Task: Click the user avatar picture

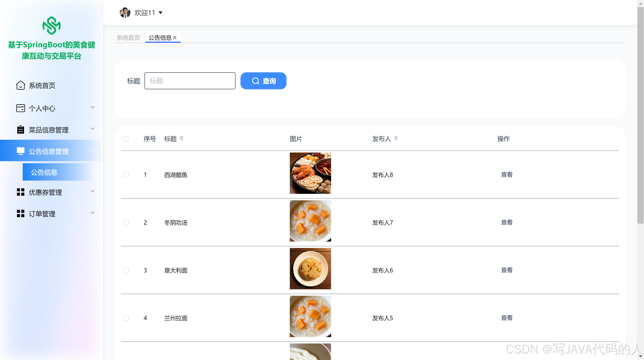Action: [125, 12]
